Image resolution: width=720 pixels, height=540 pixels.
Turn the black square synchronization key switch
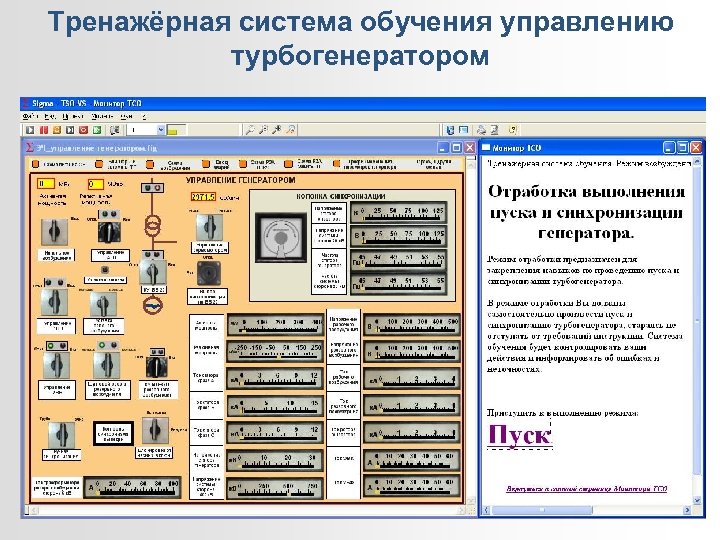click(x=209, y=274)
